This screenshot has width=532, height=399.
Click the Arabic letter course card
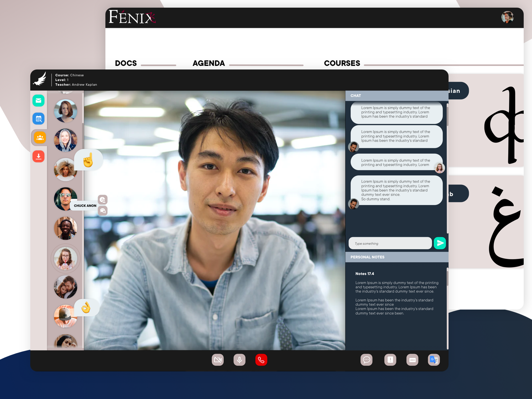coord(486,222)
